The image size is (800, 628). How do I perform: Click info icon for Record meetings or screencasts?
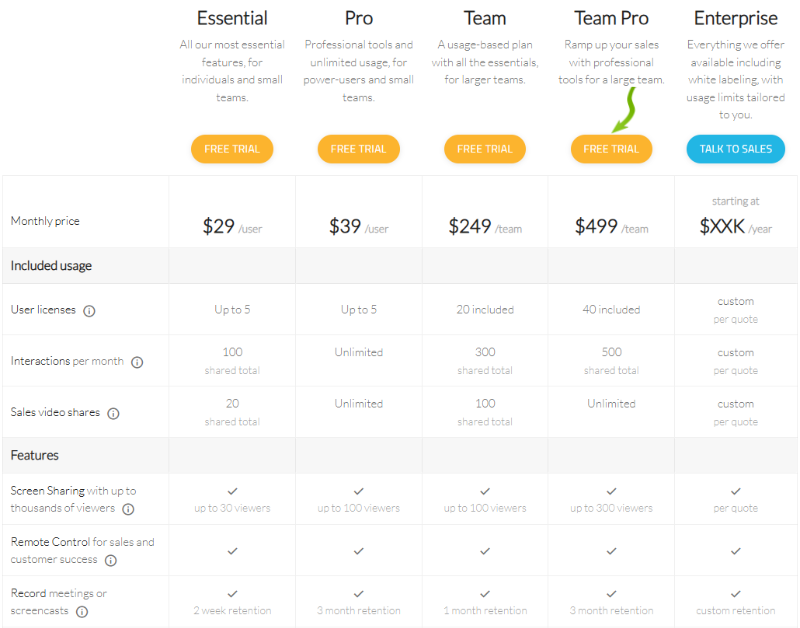pos(82,611)
